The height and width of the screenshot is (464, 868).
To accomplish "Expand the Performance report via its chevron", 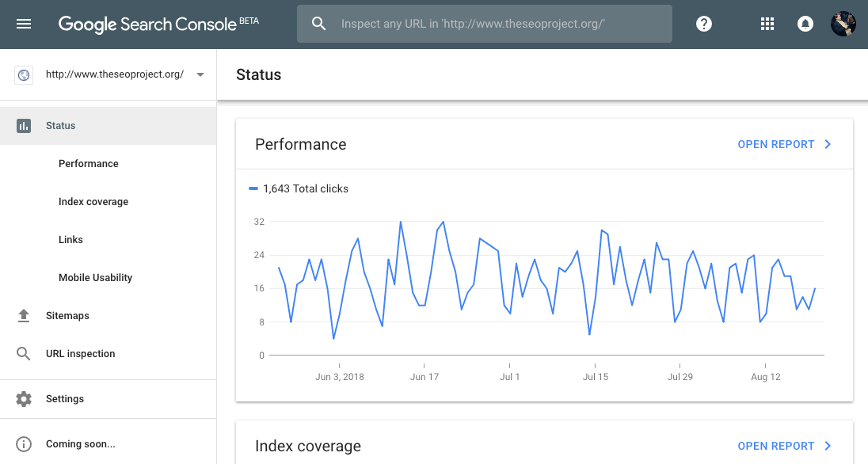I will pyautogui.click(x=828, y=144).
